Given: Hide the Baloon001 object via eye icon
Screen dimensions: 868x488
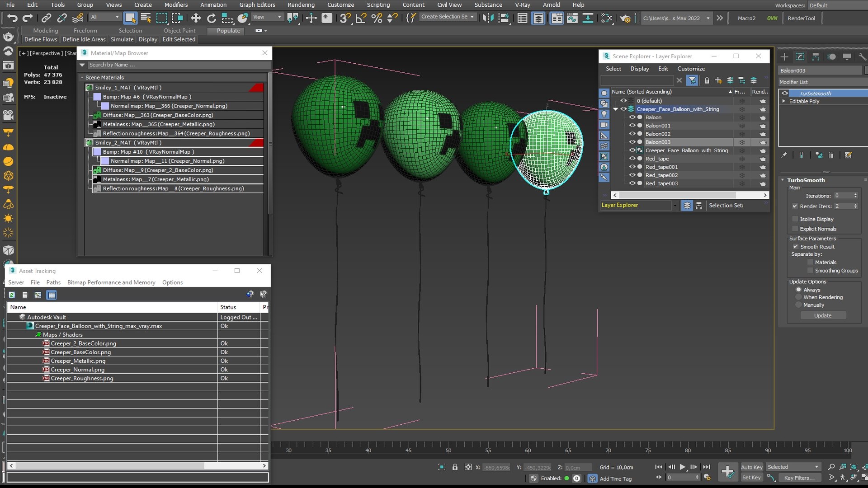Looking at the screenshot, I should 632,126.
